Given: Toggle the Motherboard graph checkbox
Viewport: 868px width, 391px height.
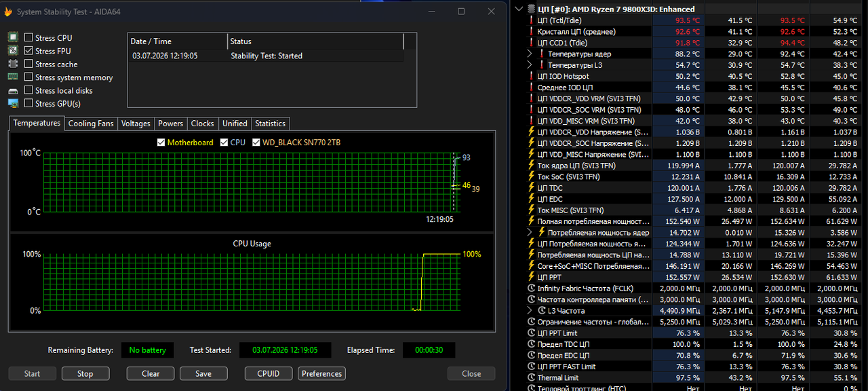Looking at the screenshot, I should tap(161, 143).
